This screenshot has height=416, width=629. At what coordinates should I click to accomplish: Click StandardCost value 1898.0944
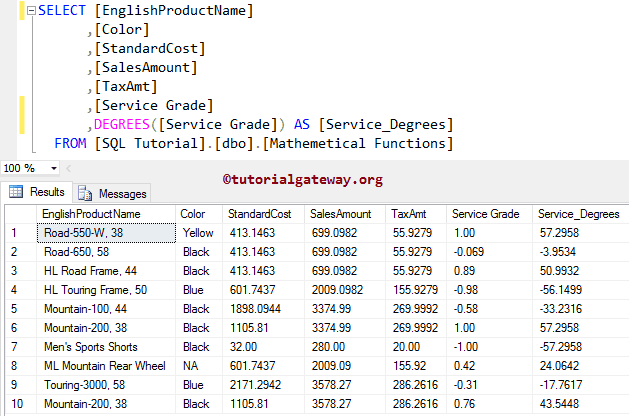264,309
